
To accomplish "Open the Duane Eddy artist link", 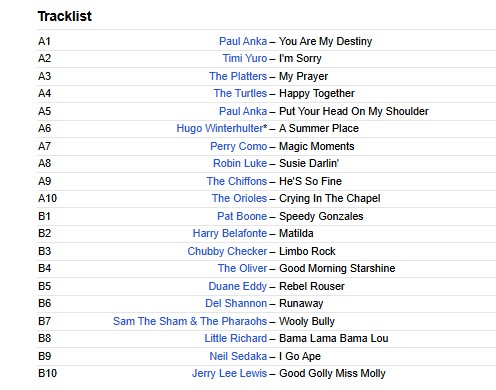I will point(238,286).
